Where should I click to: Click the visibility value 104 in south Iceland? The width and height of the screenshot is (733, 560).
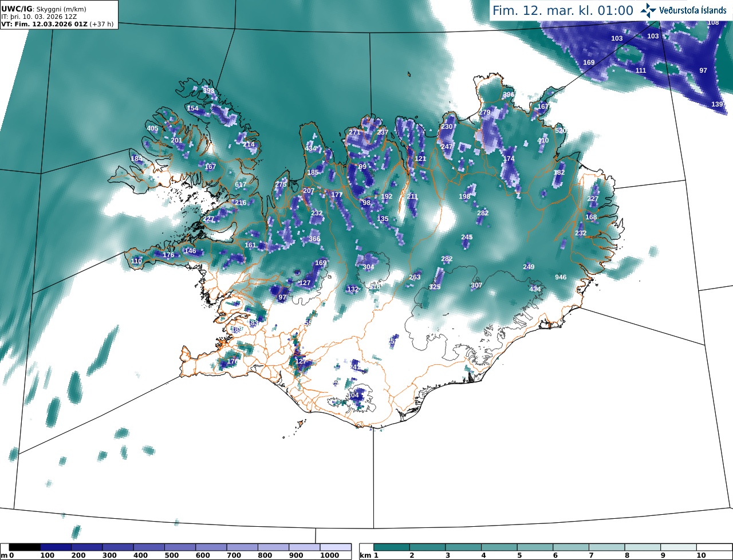coord(353,395)
